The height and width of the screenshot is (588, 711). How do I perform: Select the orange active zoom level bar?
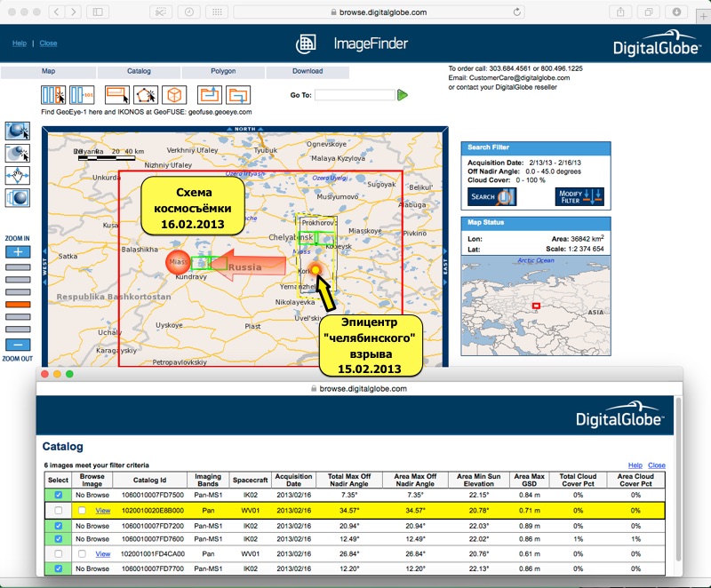[x=18, y=305]
